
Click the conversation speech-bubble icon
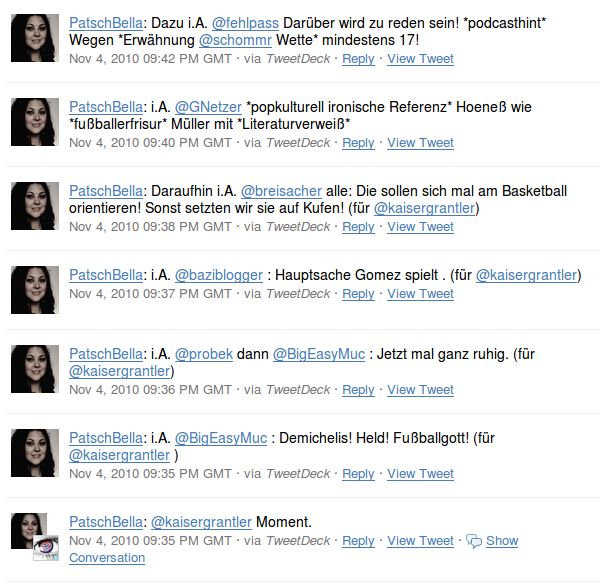point(474,541)
